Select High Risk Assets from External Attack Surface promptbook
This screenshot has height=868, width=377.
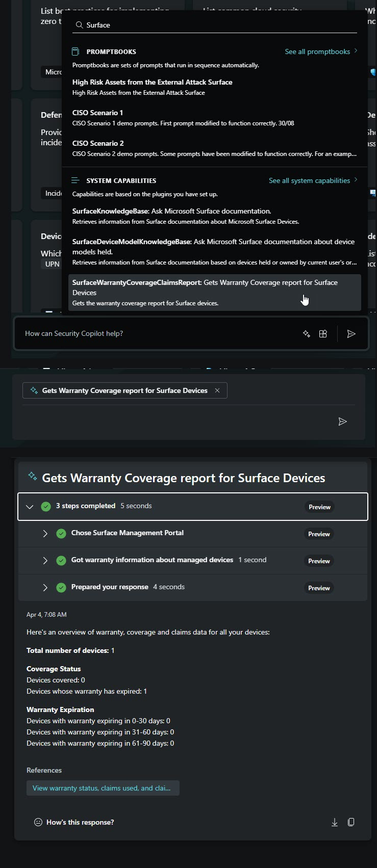(214, 87)
